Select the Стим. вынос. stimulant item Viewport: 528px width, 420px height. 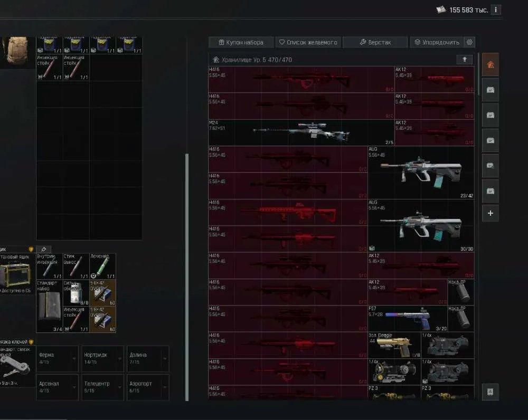(x=76, y=266)
